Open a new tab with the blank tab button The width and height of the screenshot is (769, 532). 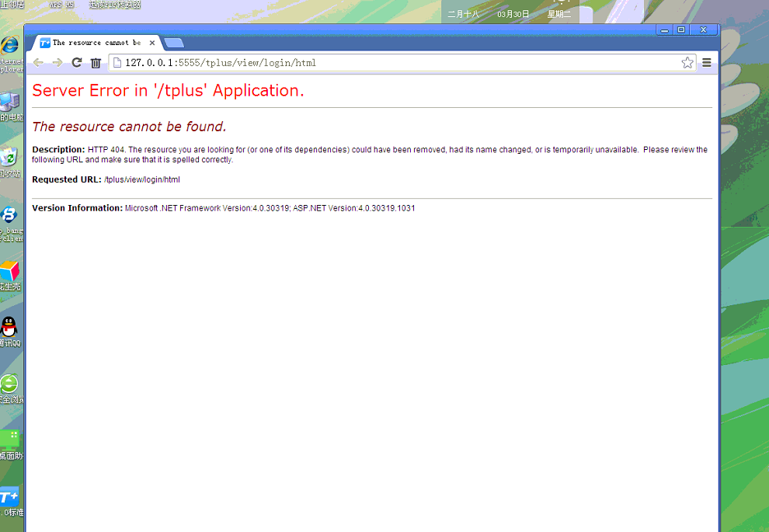coord(174,43)
